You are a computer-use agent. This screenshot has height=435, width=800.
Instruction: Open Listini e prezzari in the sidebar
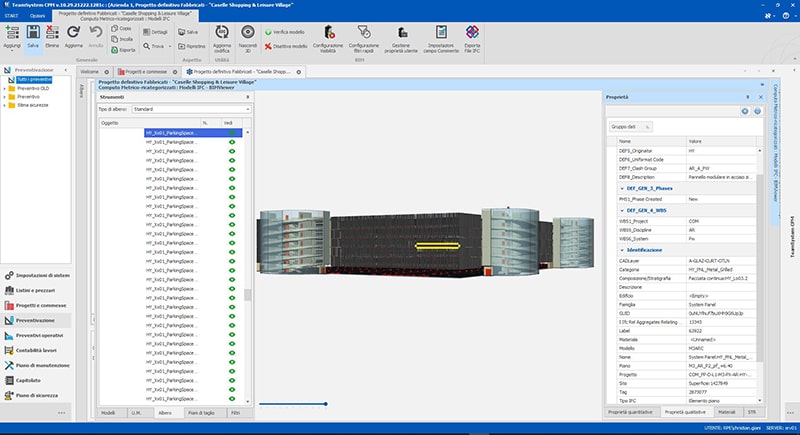coord(30,290)
